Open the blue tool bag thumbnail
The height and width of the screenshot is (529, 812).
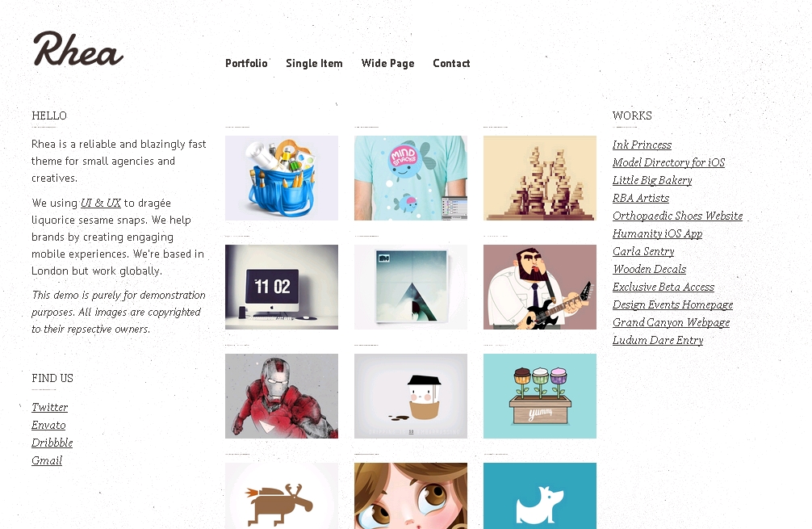282,178
